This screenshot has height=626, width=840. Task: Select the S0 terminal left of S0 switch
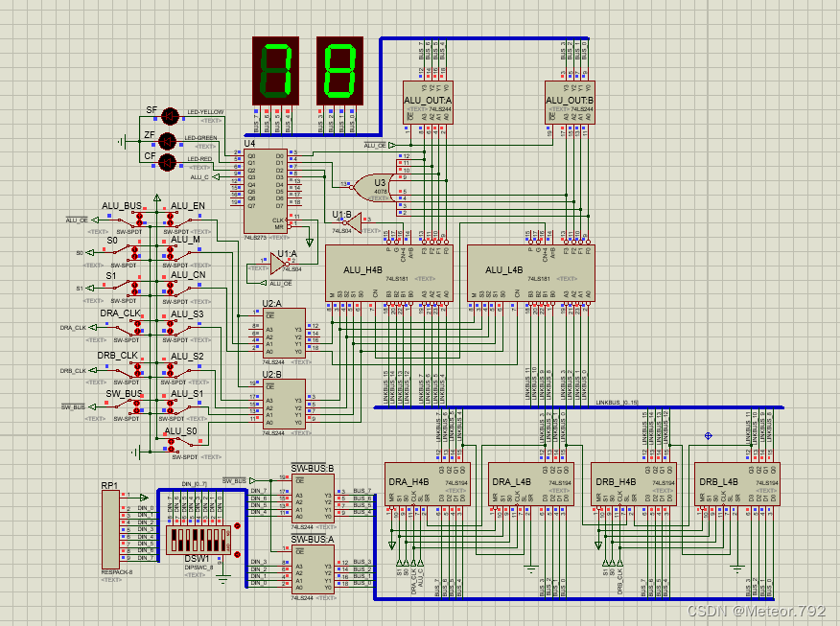pos(90,252)
